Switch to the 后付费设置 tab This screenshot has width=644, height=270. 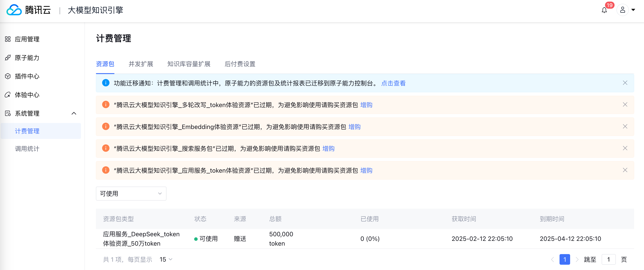[x=240, y=64]
